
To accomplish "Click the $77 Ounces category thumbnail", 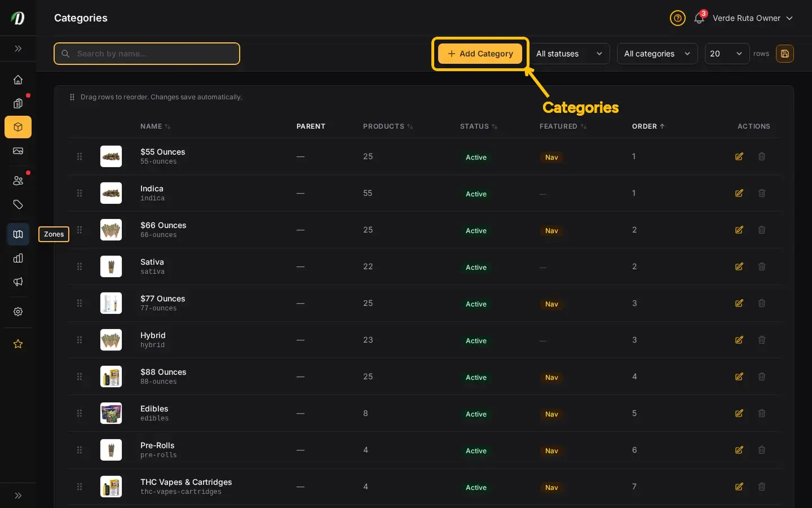I will click(x=111, y=303).
